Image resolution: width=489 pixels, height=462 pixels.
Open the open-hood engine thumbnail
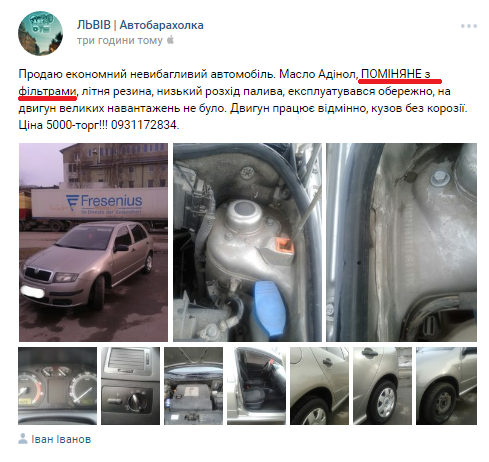pos(193,386)
